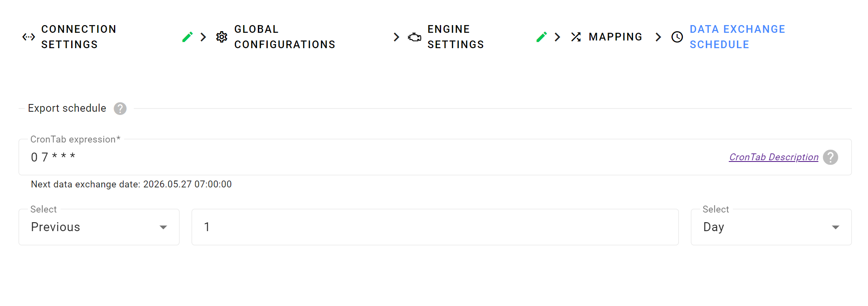Click the Global Configurations gear icon

click(222, 37)
